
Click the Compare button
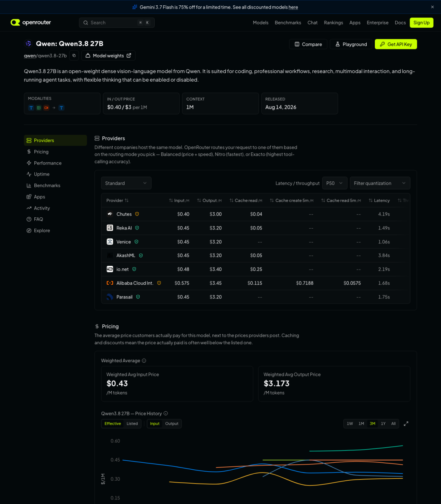click(x=308, y=44)
